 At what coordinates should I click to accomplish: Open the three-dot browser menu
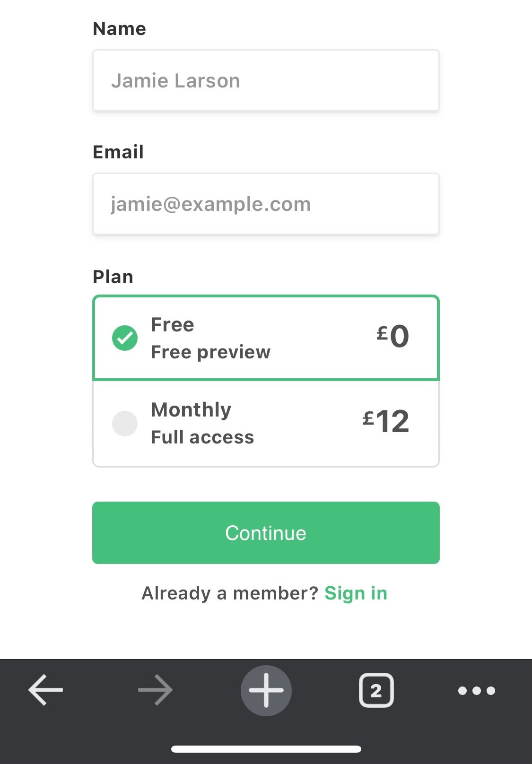coord(477,691)
